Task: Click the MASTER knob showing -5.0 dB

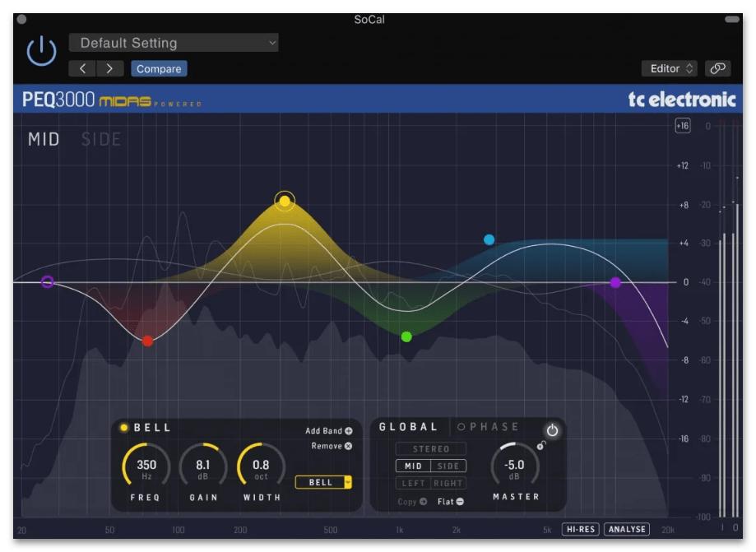Action: click(x=514, y=466)
